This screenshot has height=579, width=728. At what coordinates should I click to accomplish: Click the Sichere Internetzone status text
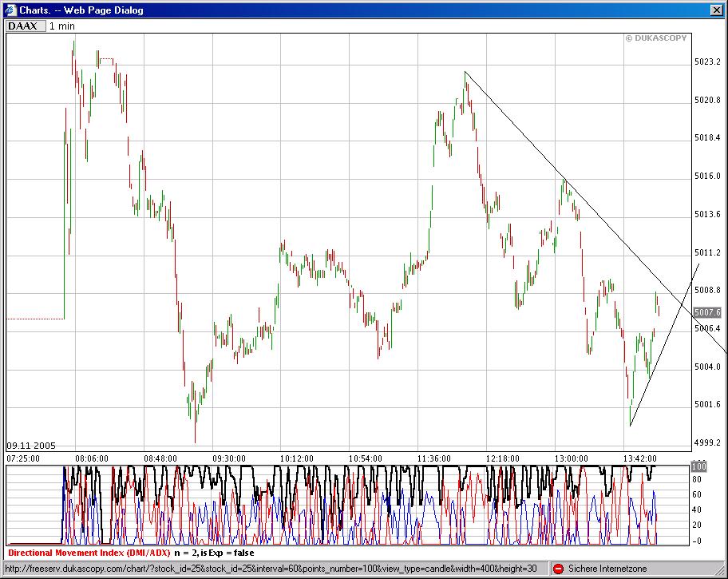(x=607, y=569)
